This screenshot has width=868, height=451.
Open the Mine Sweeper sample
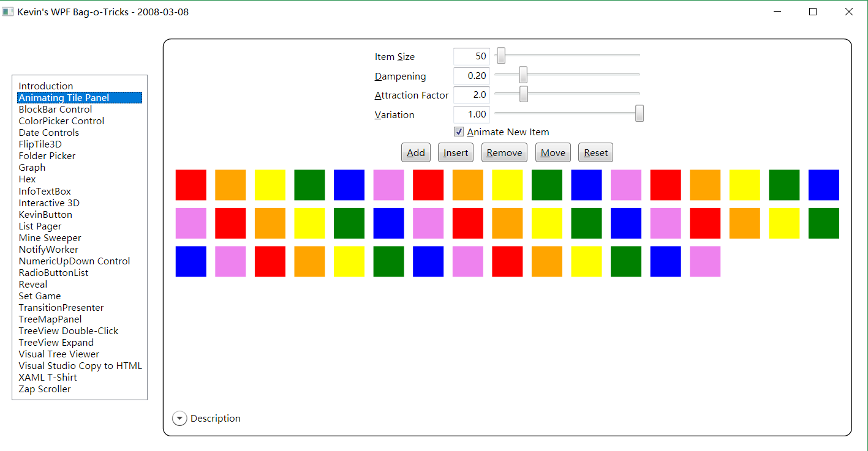coord(50,238)
